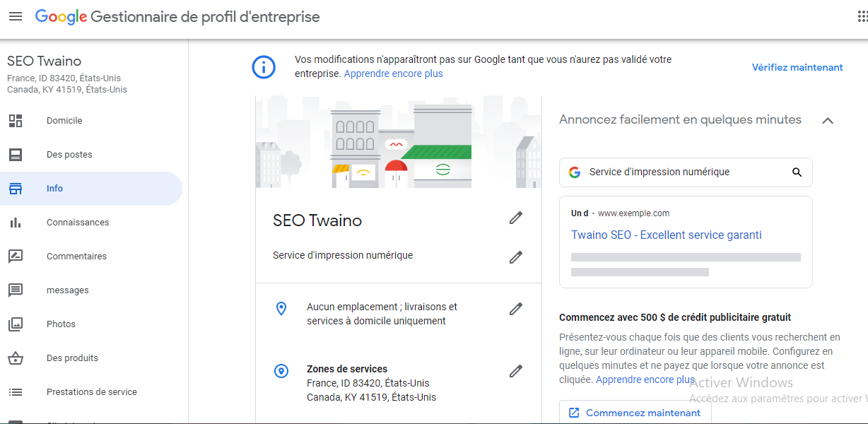Viewport: 868px width, 424px height.
Task: Click the SEO Twaino sidebar heading
Action: click(x=45, y=61)
